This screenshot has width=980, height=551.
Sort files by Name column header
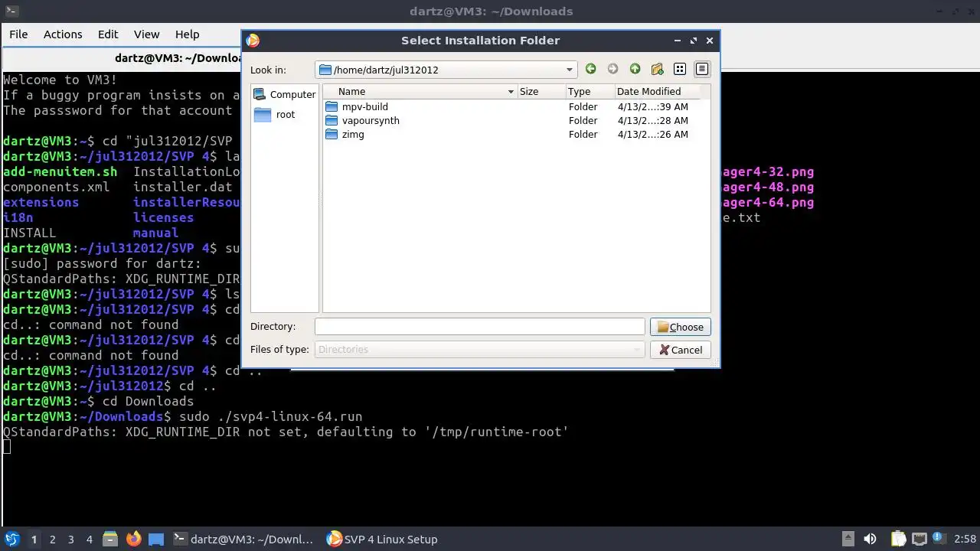pos(420,91)
